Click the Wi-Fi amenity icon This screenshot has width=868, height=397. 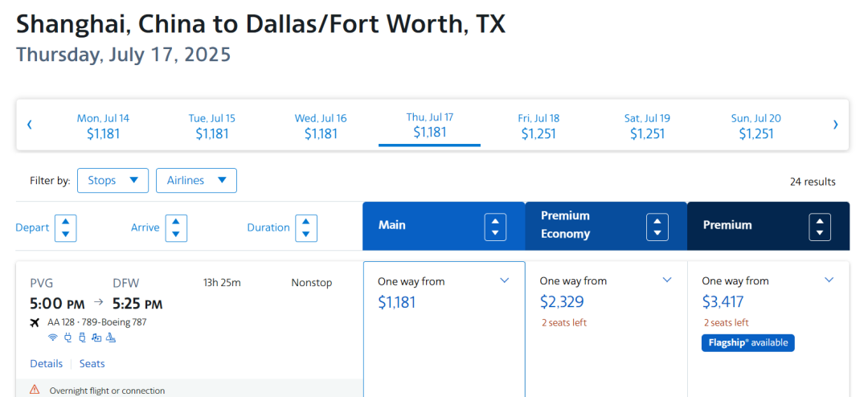tap(53, 338)
